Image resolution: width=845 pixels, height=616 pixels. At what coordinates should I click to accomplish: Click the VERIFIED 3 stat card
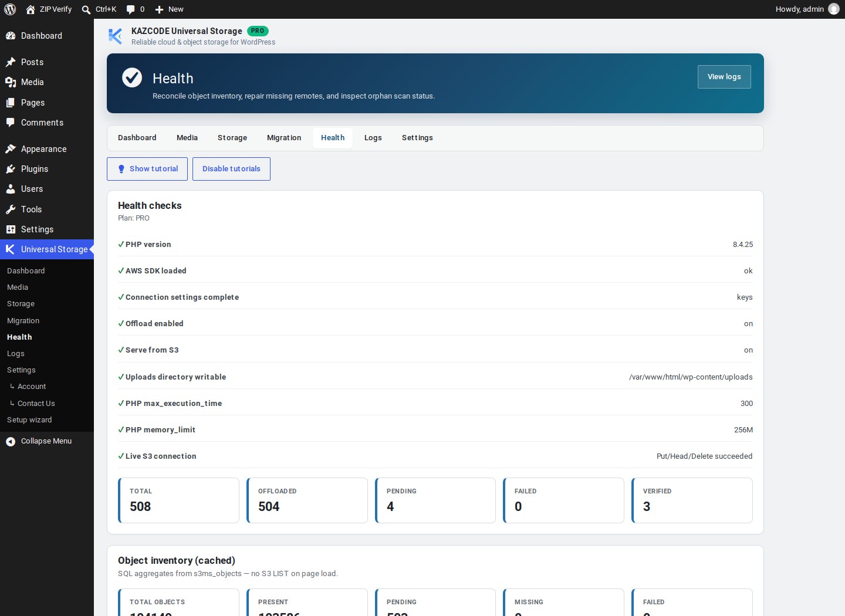click(x=692, y=500)
